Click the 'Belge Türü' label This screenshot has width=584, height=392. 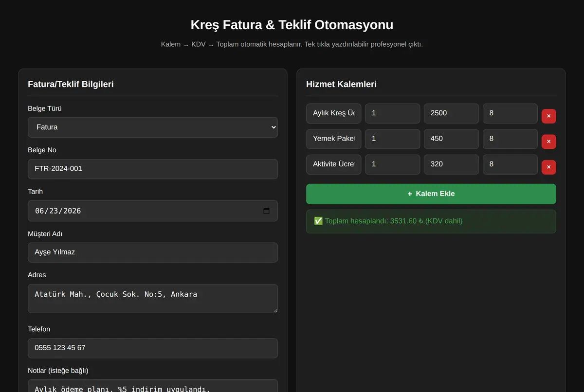click(45, 108)
